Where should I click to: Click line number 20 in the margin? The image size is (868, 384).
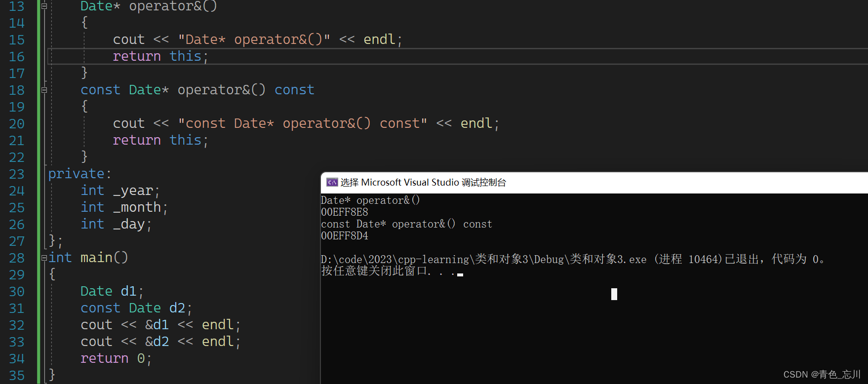[16, 124]
